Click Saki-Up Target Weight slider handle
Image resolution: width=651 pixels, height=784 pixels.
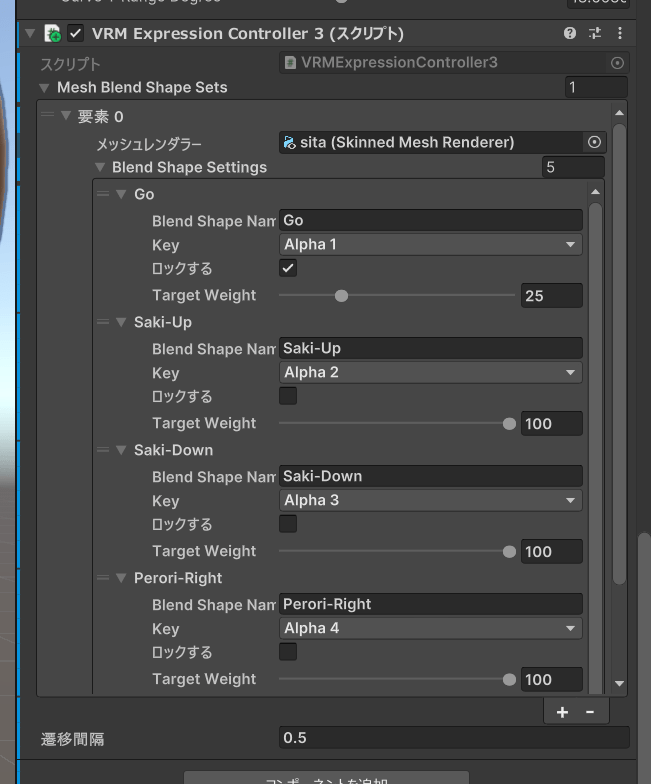click(509, 424)
